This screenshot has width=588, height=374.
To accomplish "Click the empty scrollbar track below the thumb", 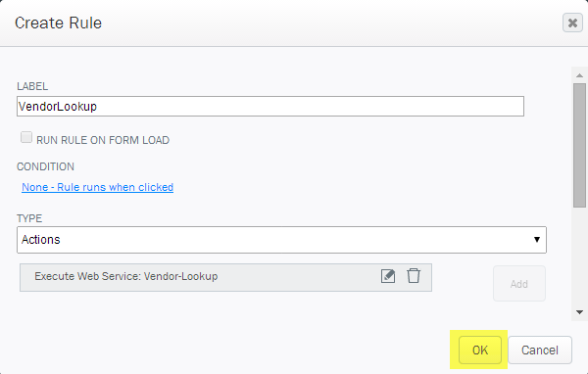I will 579,257.
